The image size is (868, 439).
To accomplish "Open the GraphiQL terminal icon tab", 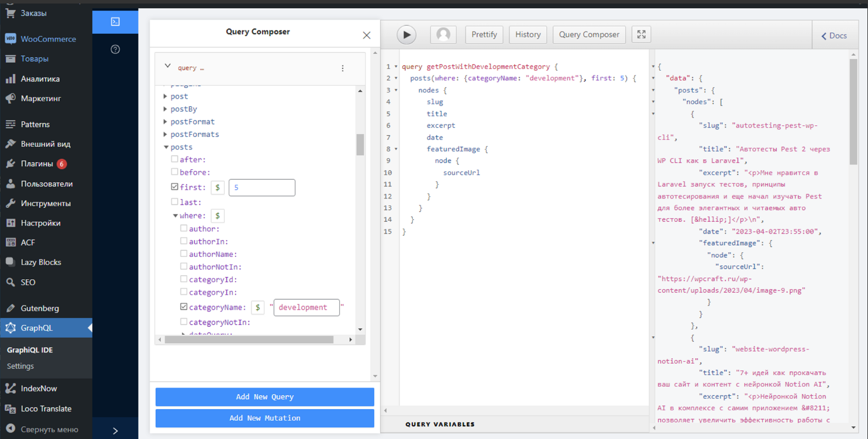I will click(x=115, y=22).
